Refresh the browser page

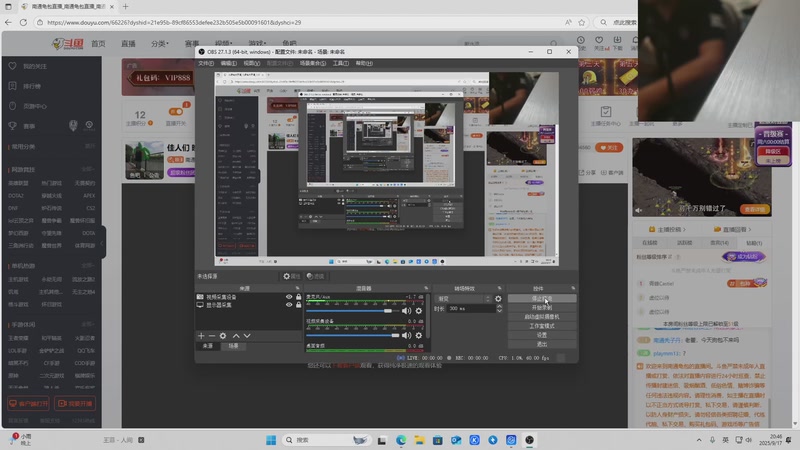[23, 22]
